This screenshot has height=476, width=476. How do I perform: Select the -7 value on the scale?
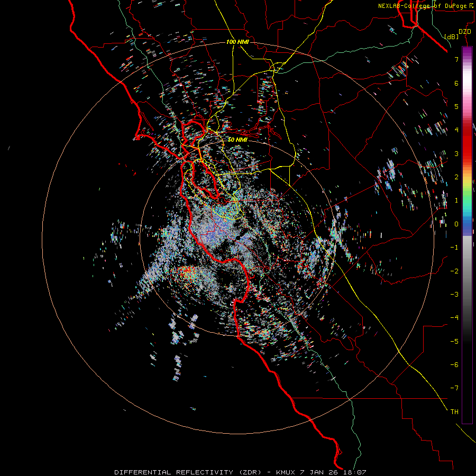tap(454, 388)
